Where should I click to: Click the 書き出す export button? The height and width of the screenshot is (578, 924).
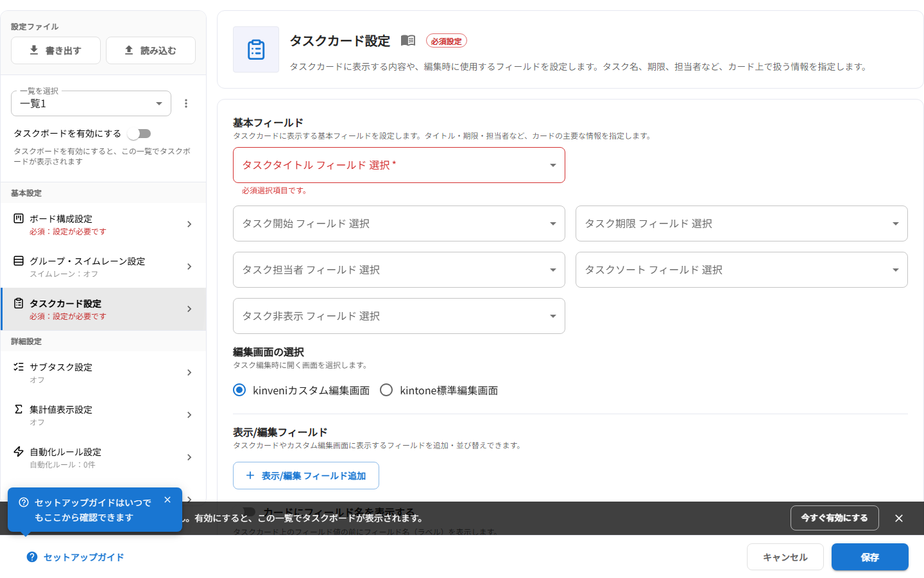click(x=56, y=50)
